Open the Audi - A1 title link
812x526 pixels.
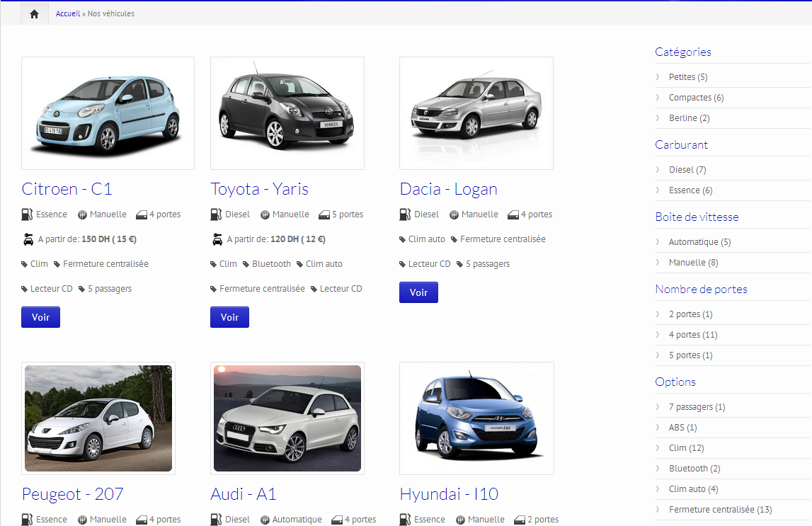point(244,494)
